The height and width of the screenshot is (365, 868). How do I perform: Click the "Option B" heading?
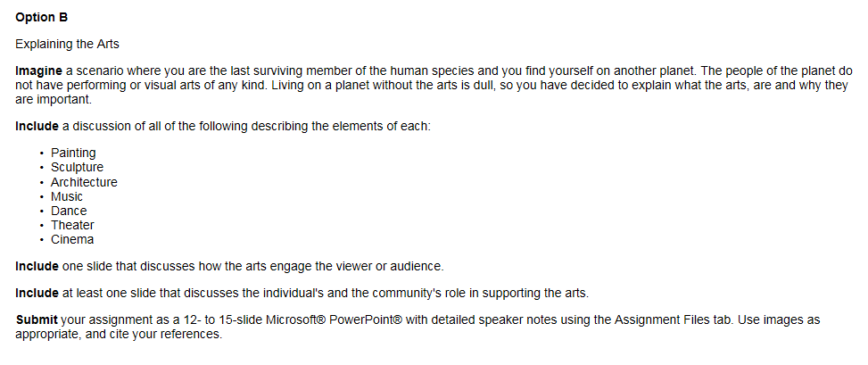39,17
